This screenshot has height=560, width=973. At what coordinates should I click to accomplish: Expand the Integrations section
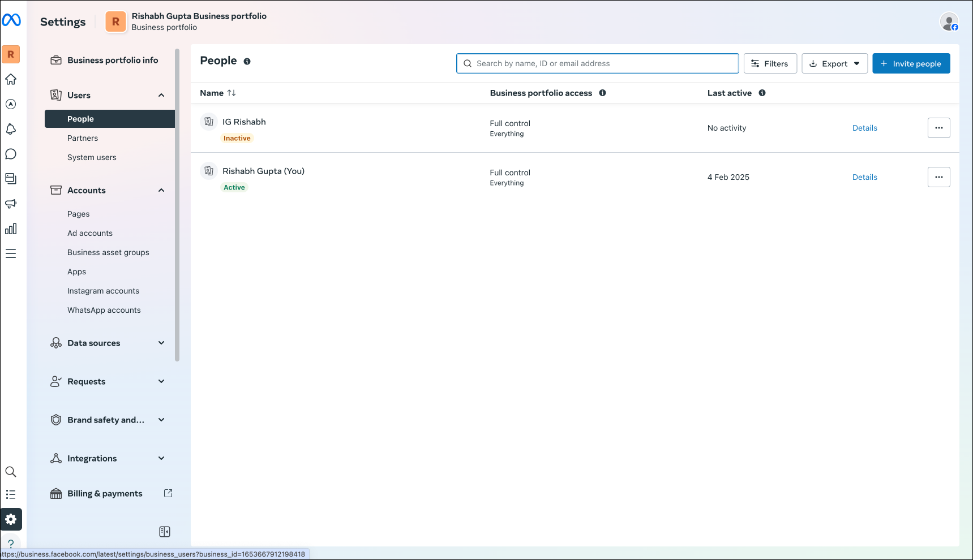[x=161, y=458]
